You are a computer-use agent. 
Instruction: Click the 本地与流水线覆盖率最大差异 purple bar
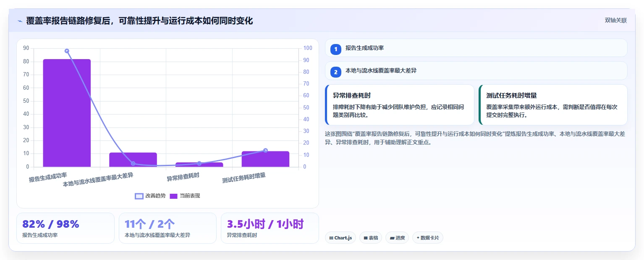(x=133, y=160)
